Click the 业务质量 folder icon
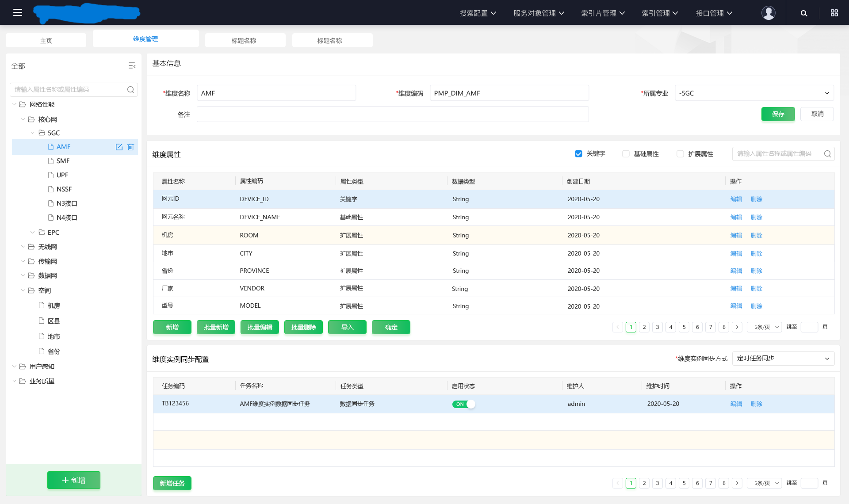This screenshot has height=504, width=849. (x=23, y=381)
